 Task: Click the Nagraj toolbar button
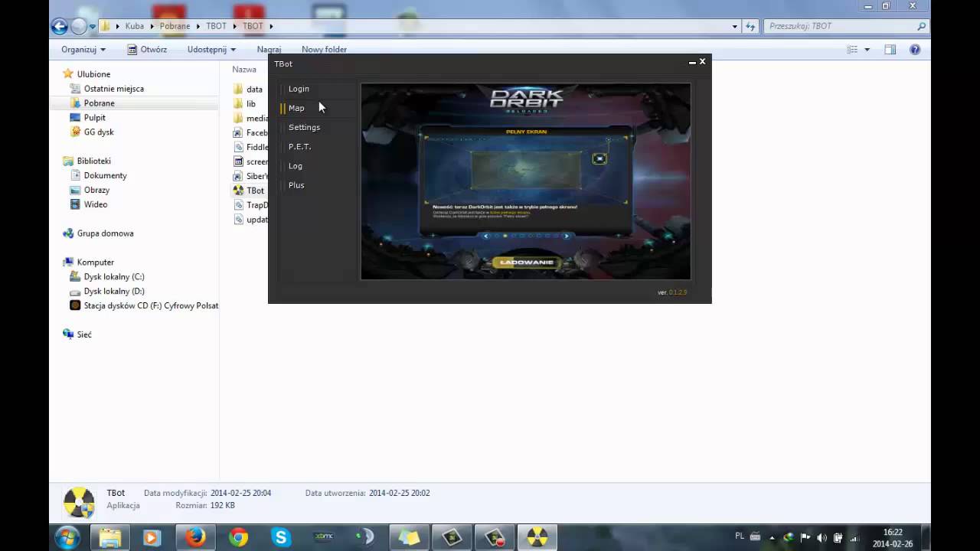(x=269, y=50)
